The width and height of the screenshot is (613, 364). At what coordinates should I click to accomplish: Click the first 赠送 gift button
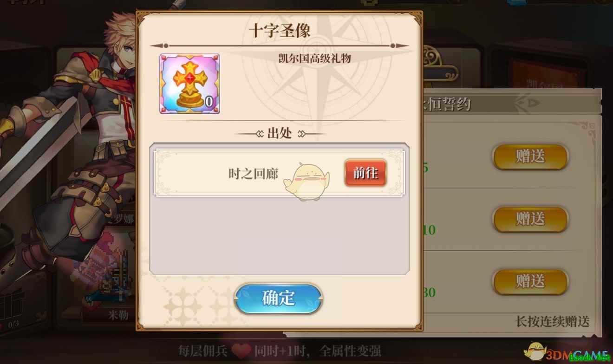pyautogui.click(x=530, y=157)
